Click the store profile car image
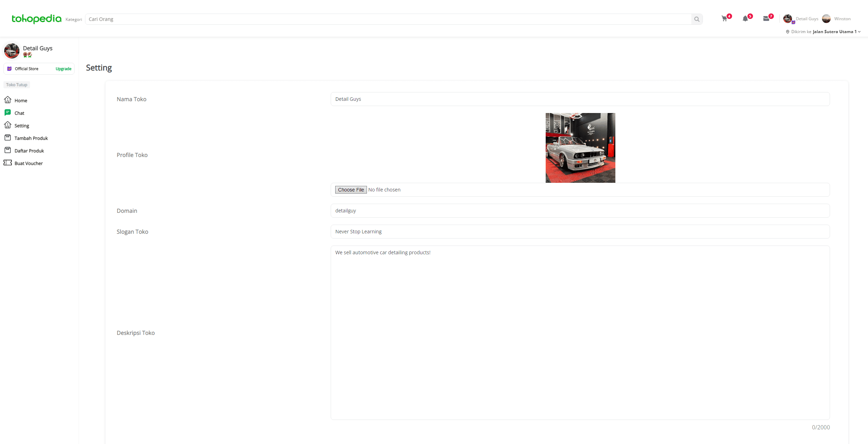 [x=580, y=148]
